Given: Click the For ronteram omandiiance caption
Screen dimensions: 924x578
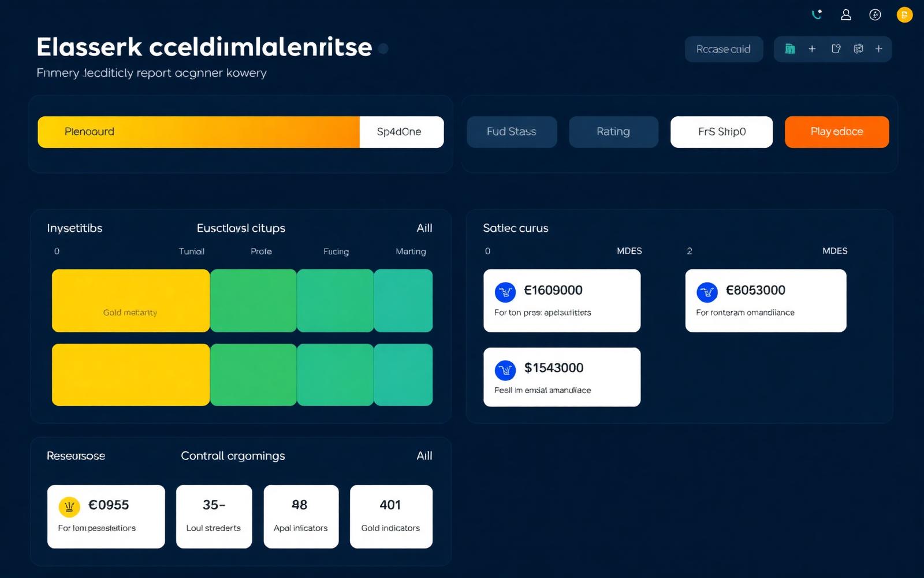Looking at the screenshot, I should pos(745,313).
